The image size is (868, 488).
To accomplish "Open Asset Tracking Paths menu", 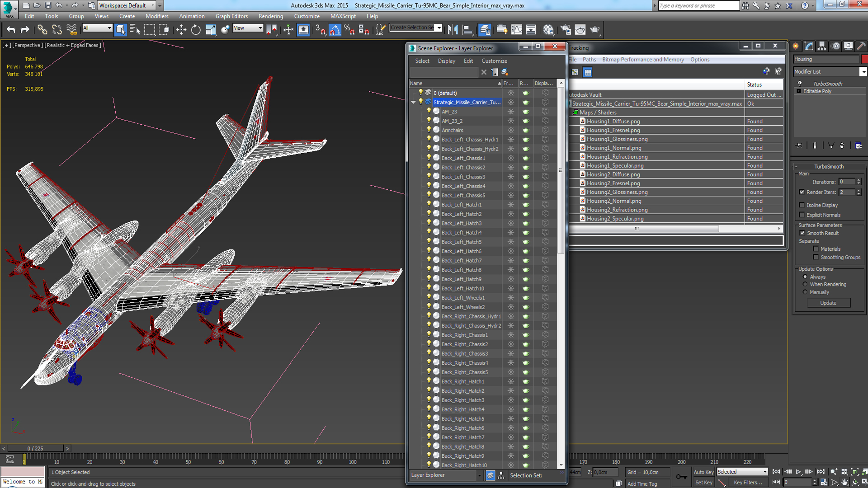I will [589, 60].
